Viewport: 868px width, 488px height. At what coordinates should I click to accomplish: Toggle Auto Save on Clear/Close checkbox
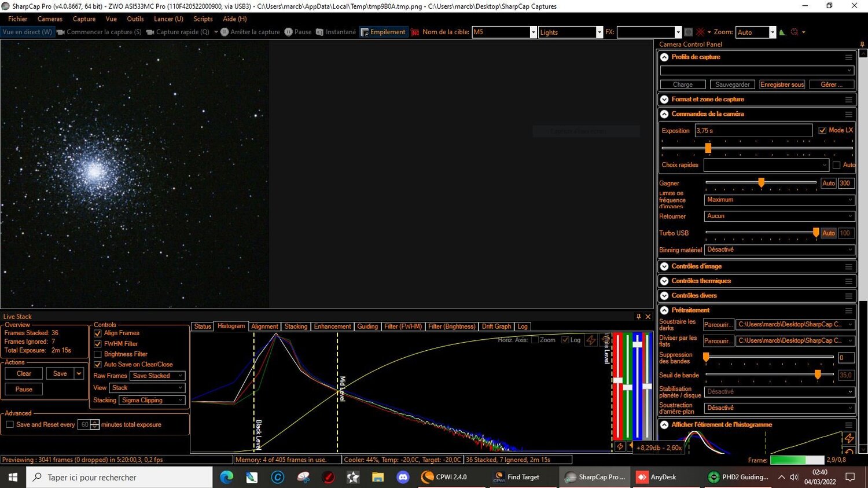[x=98, y=365]
